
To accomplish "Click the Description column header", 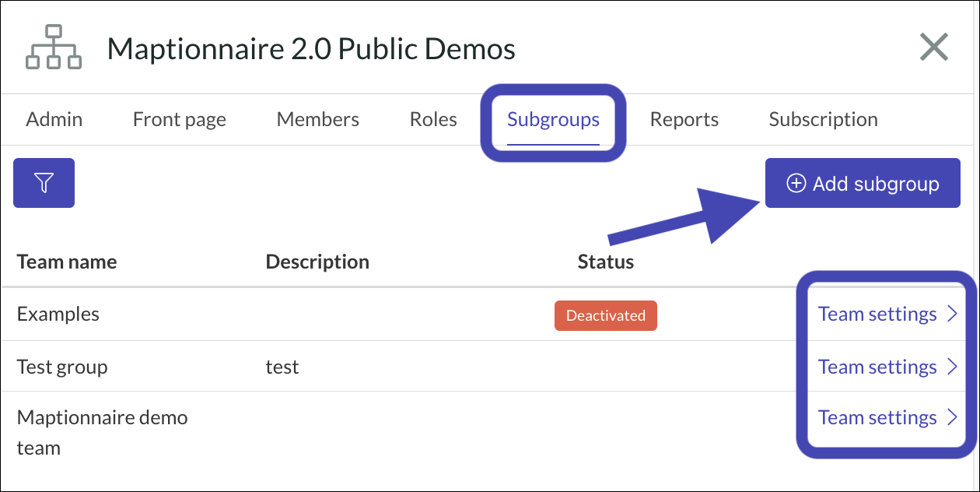I will [x=317, y=262].
